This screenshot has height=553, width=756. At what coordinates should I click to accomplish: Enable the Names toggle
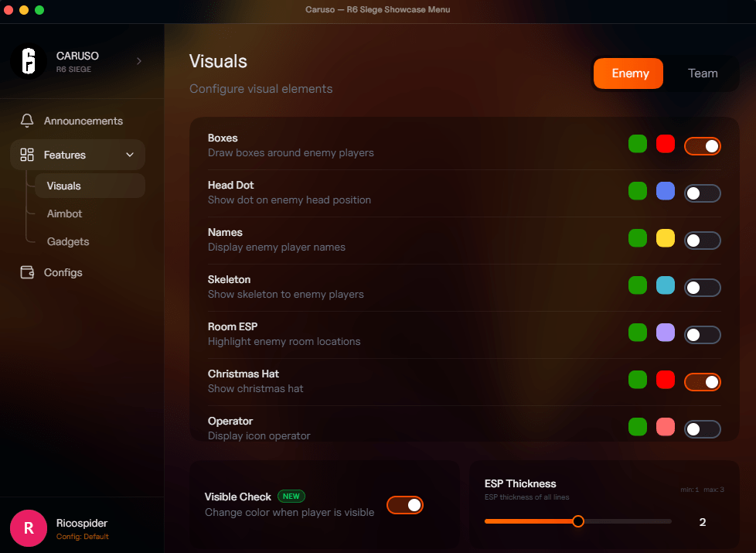point(703,241)
